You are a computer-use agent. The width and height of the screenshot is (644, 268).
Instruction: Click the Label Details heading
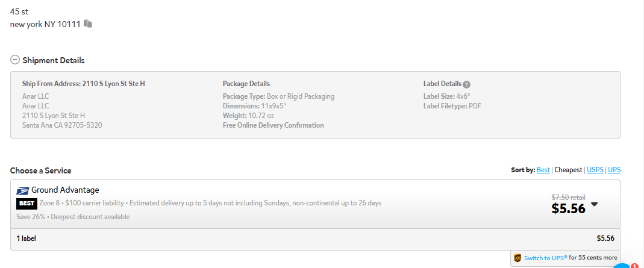(x=442, y=84)
